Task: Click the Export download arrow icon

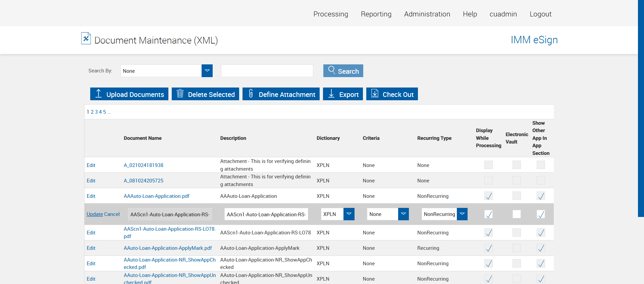Action: [x=331, y=94]
